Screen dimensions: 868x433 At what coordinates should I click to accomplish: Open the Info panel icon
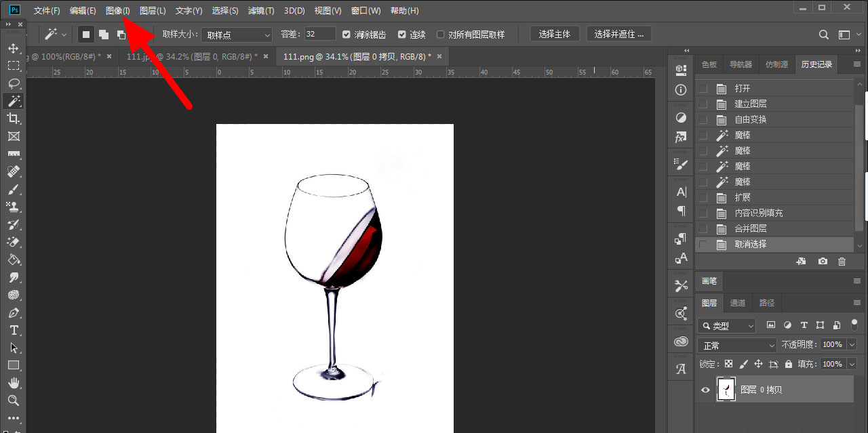(x=682, y=89)
